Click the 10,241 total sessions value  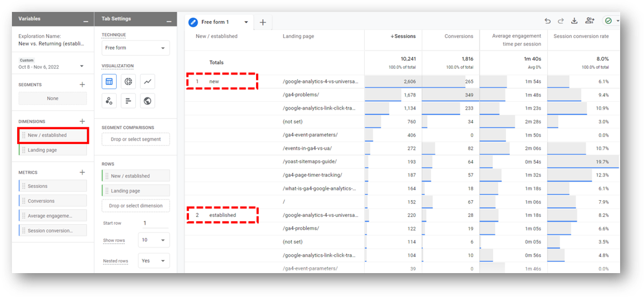click(x=408, y=59)
